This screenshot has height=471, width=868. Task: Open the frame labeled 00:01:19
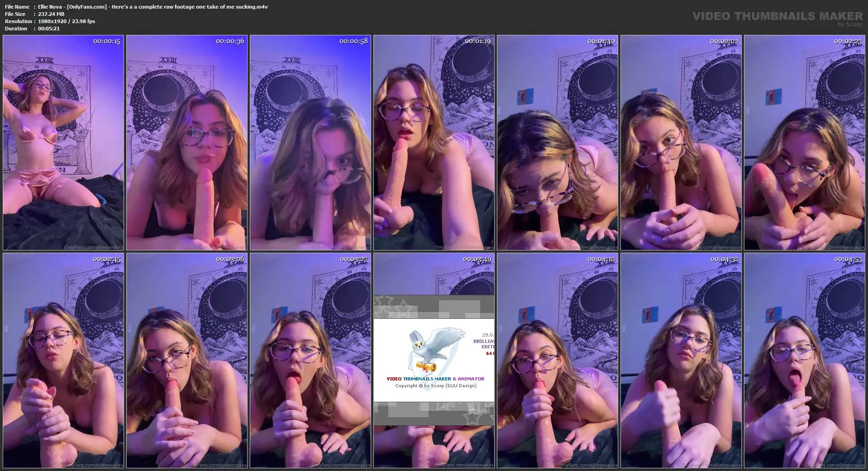(x=434, y=143)
